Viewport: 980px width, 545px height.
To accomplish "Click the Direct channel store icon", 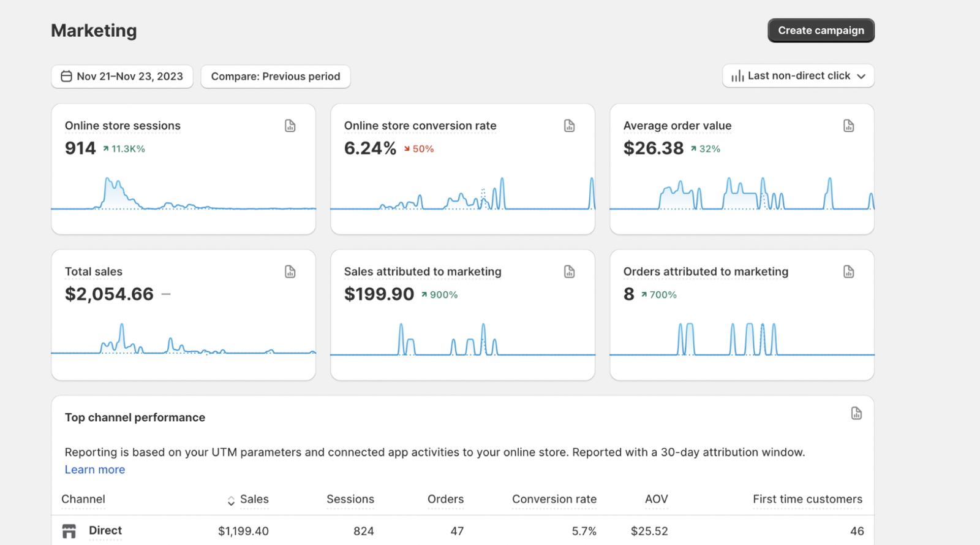I will click(69, 531).
